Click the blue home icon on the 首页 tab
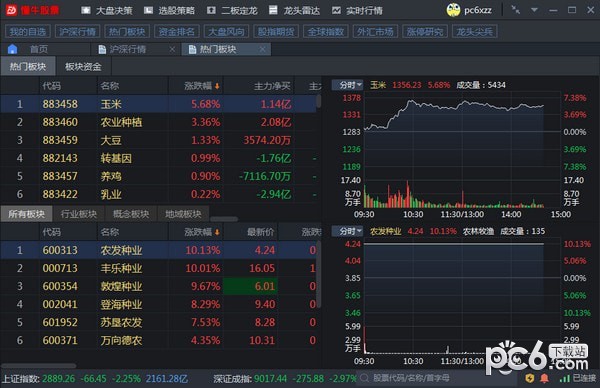This screenshot has width=600, height=388. pyautogui.click(x=13, y=49)
